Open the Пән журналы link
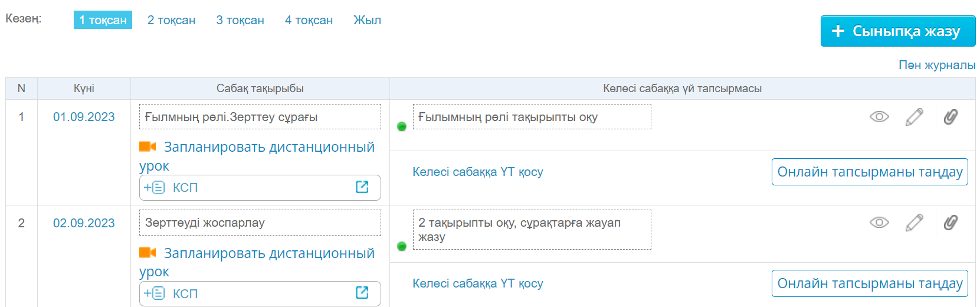This screenshot has height=307, width=980. 936,65
